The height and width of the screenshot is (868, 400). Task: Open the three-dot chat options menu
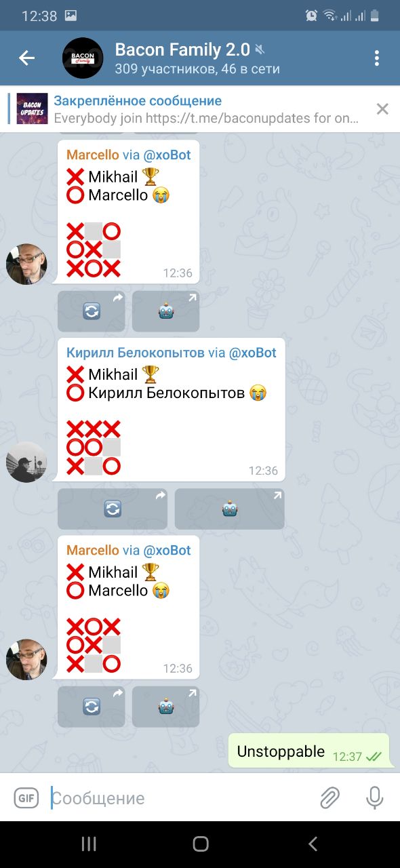[377, 58]
